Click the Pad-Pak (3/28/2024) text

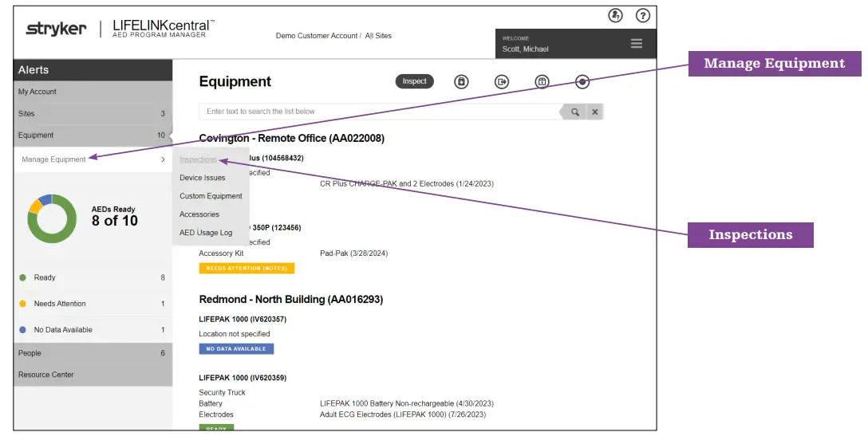pyautogui.click(x=353, y=253)
